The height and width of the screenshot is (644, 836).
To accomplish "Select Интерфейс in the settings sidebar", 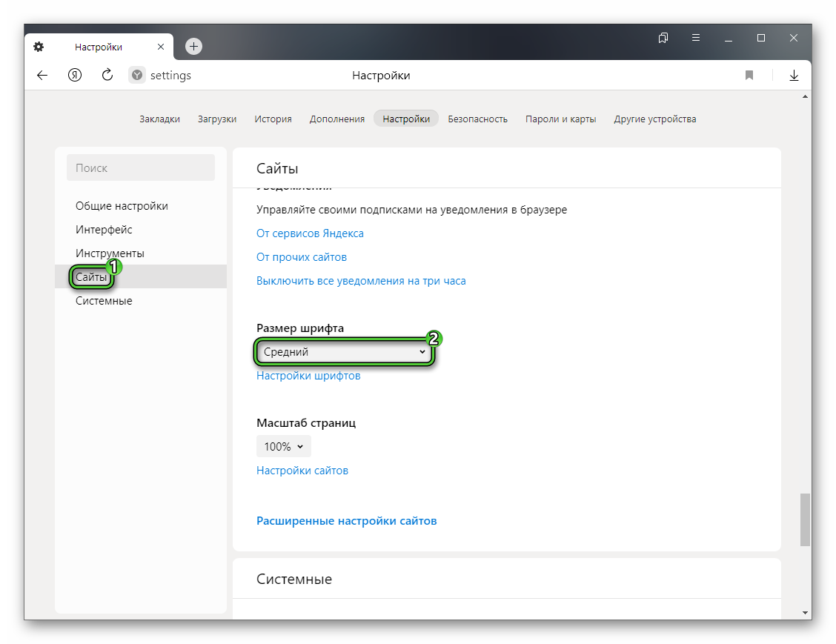I will [x=104, y=230].
